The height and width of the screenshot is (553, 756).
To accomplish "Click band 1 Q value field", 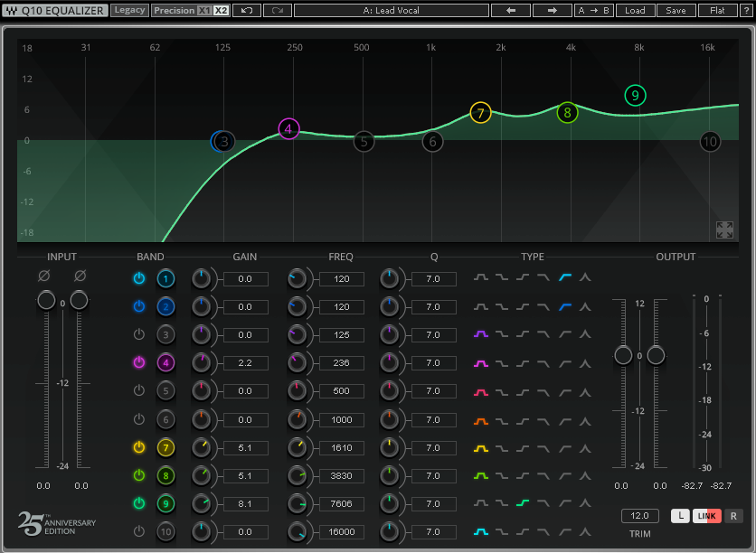I will tap(433, 279).
